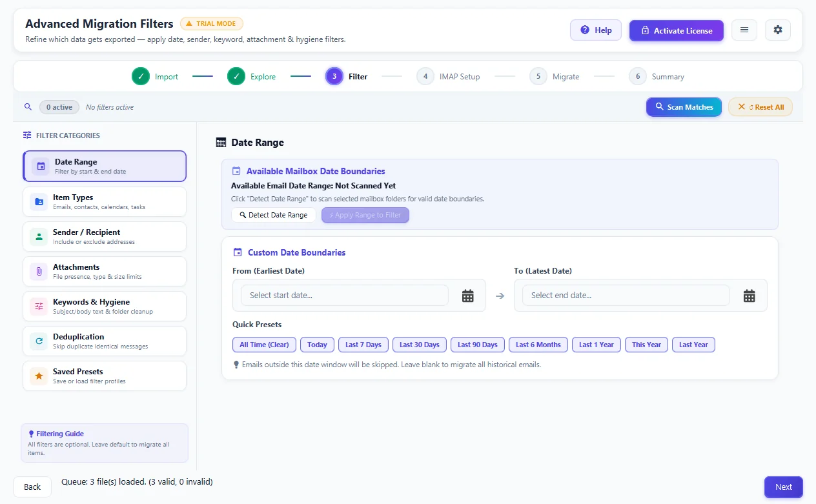Screen dimensions: 816x504
Task: Open the Help button
Action: click(596, 30)
